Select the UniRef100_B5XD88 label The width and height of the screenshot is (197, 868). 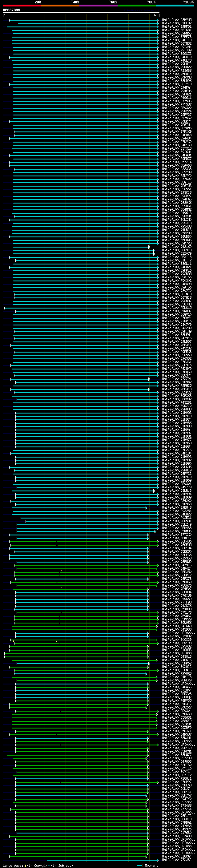pyautogui.click(x=176, y=609)
